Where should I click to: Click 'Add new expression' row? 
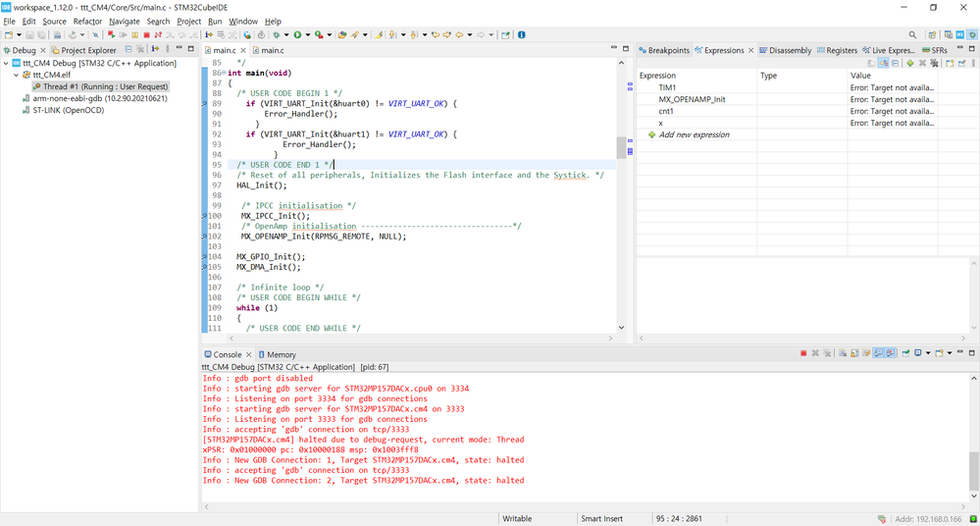(x=694, y=134)
